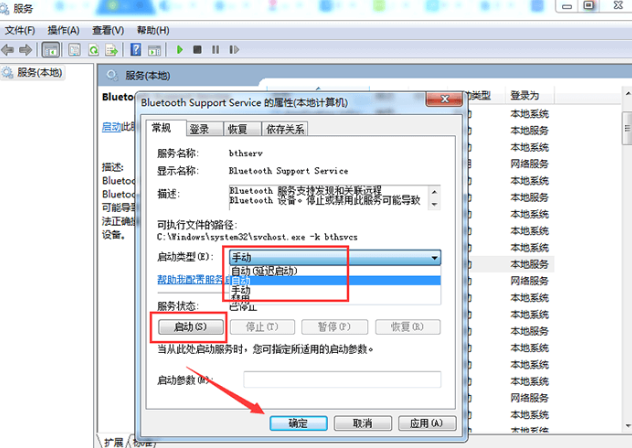This screenshot has width=632, height=448.
Task: Click the services list vertical scrollbar thumb
Action: click(x=628, y=128)
